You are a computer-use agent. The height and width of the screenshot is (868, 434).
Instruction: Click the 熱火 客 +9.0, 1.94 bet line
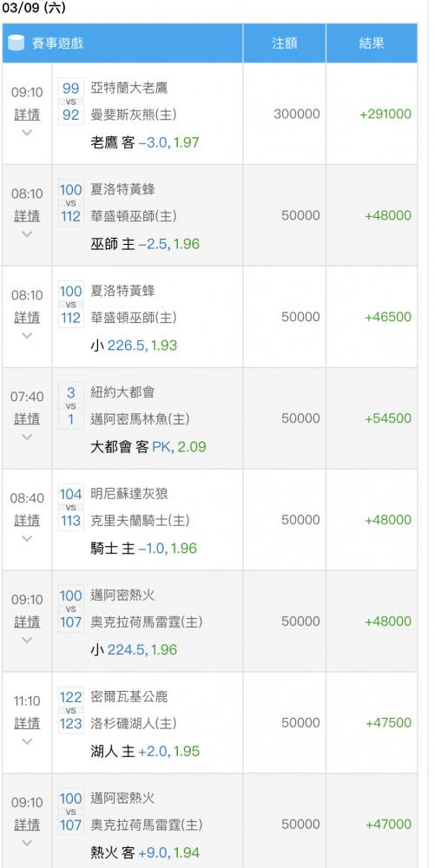point(145,852)
